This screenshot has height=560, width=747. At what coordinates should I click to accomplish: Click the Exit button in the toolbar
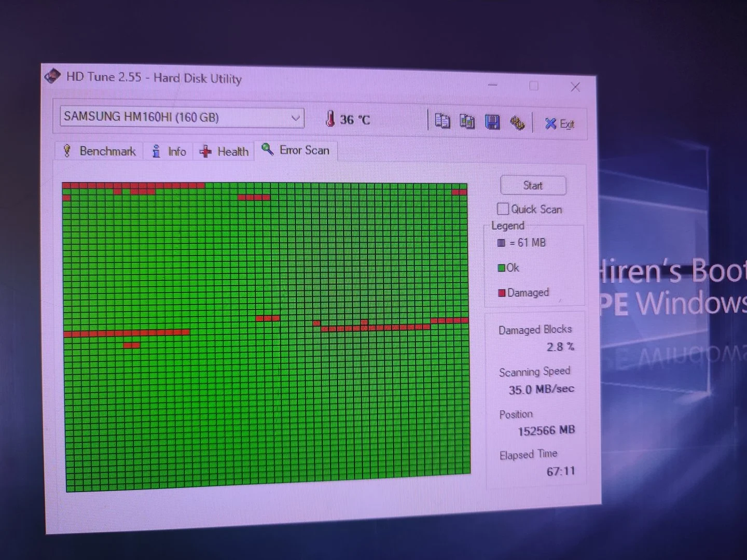click(559, 124)
